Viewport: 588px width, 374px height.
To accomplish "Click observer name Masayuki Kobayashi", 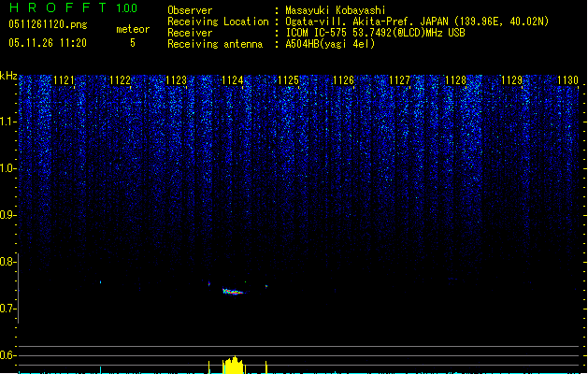I will click(336, 10).
